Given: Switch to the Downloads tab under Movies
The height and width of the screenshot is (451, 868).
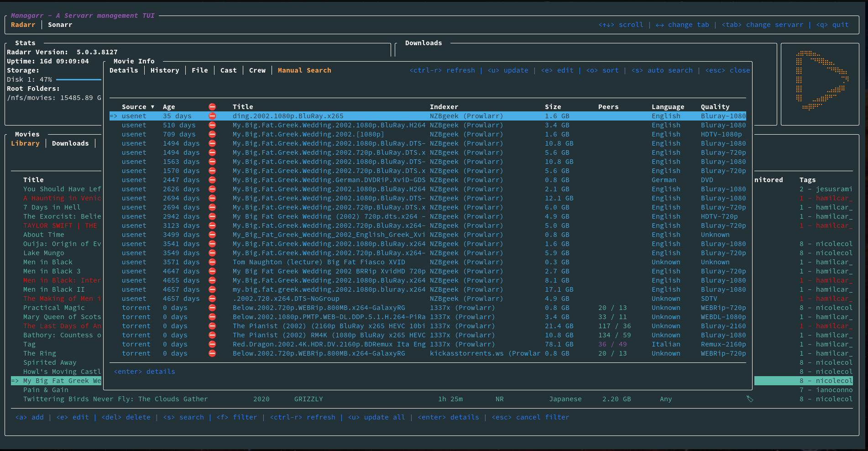Looking at the screenshot, I should tap(70, 143).
